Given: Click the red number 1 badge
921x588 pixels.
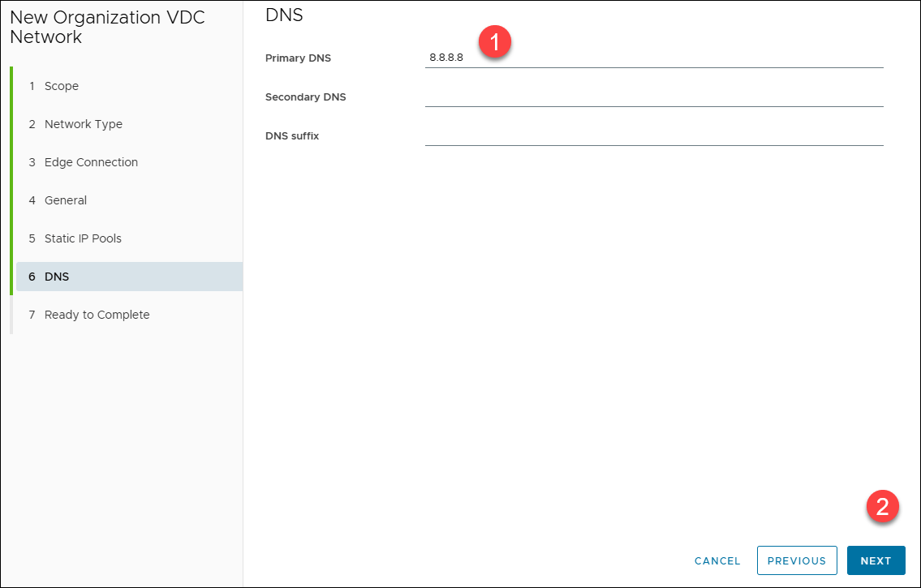Looking at the screenshot, I should pos(495,41).
